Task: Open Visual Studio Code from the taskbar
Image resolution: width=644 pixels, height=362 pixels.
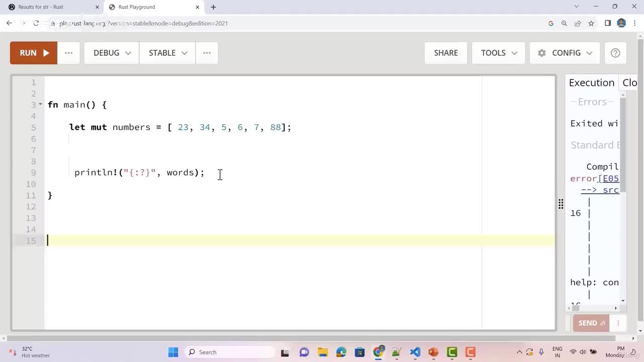Action: [415, 352]
